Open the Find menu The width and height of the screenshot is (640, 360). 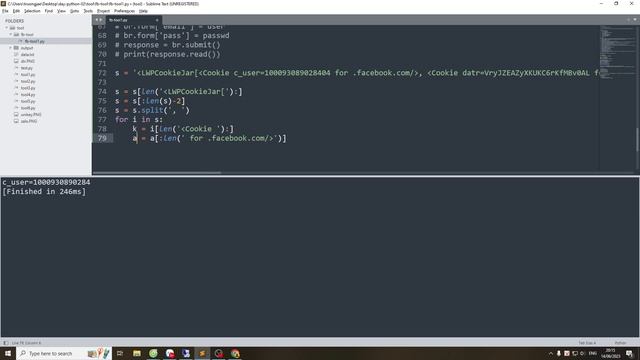(49, 11)
